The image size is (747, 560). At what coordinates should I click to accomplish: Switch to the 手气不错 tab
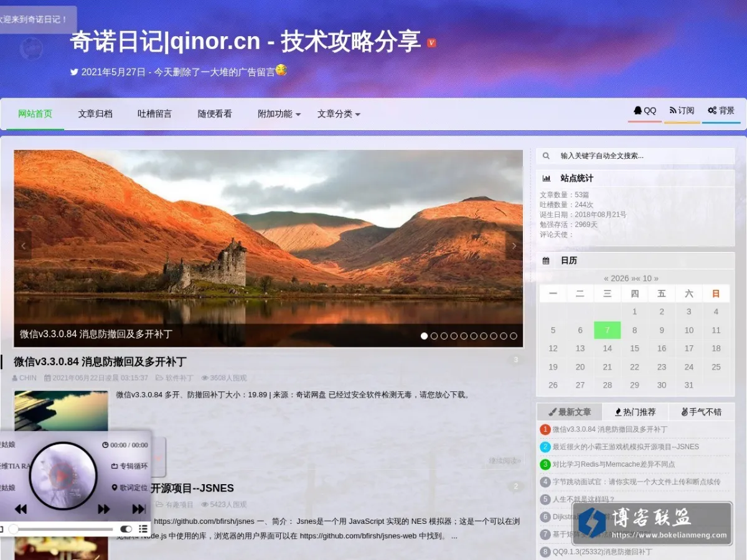point(702,412)
